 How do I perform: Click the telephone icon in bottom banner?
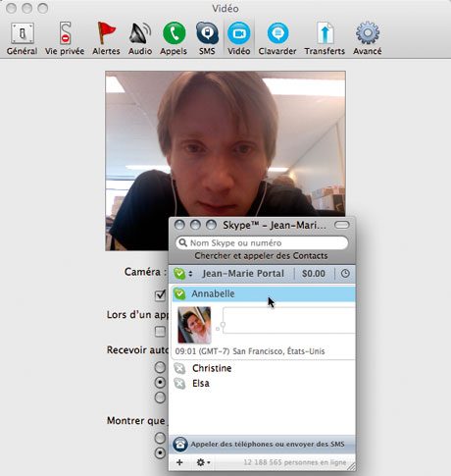tap(179, 445)
